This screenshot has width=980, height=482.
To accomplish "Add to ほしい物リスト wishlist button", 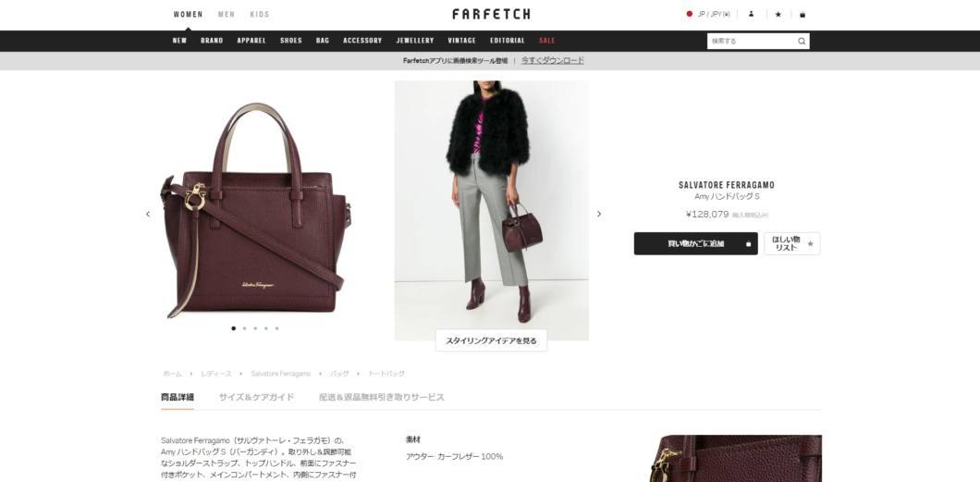I will click(x=792, y=244).
